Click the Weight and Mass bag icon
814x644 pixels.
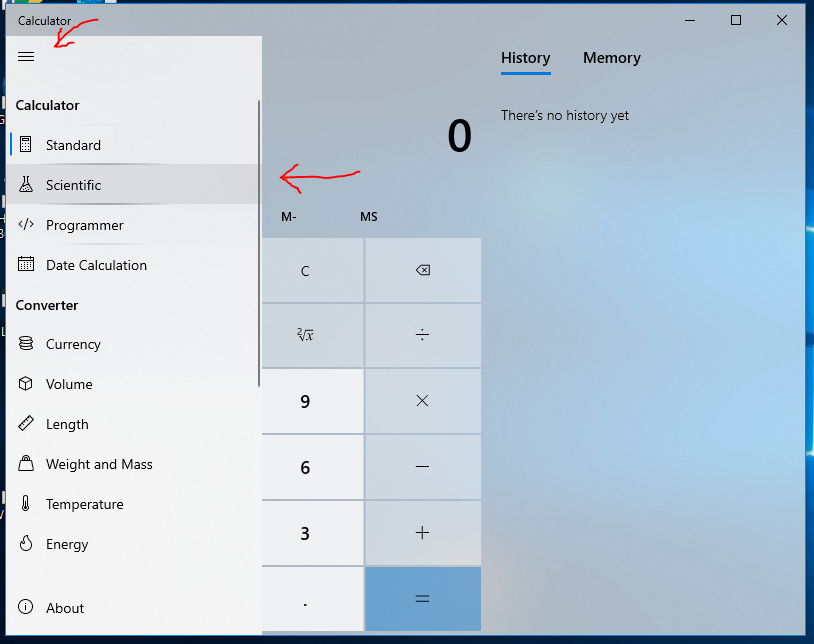tap(25, 463)
